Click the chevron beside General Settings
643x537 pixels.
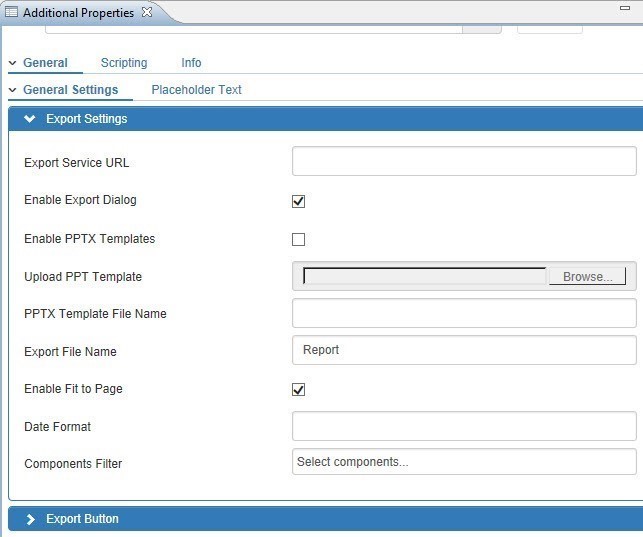click(x=12, y=90)
